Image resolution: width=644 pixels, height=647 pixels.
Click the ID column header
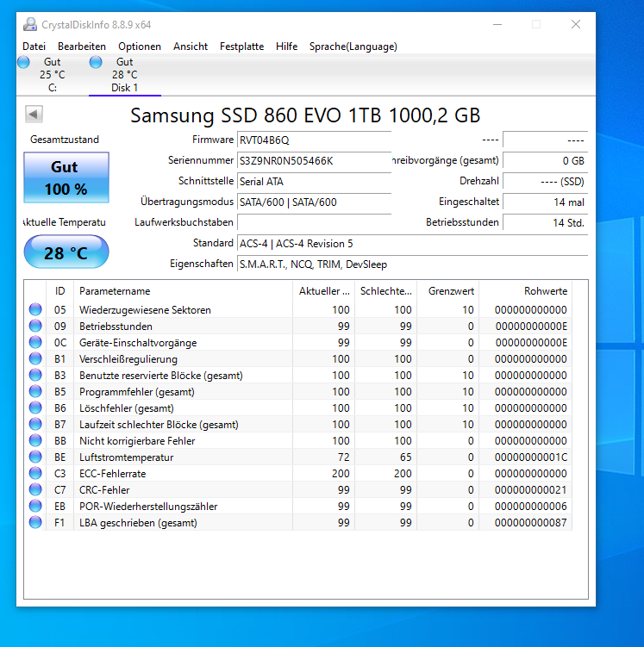tap(59, 291)
